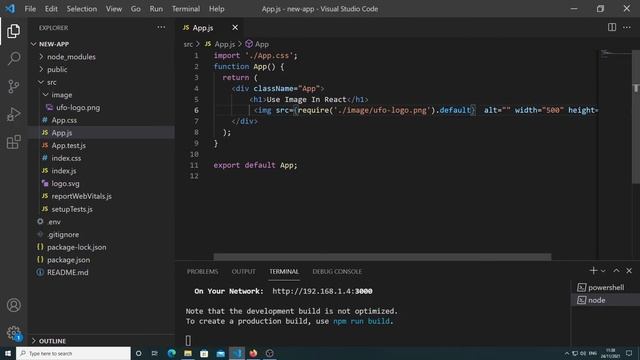Open the Extensions view
The width and height of the screenshot is (640, 360).
(13, 142)
